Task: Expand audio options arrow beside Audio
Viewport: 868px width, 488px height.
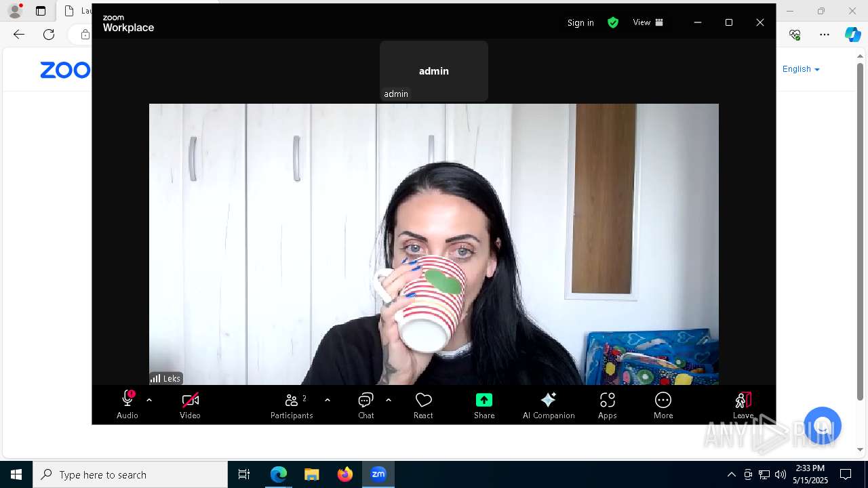Action: pos(149,400)
